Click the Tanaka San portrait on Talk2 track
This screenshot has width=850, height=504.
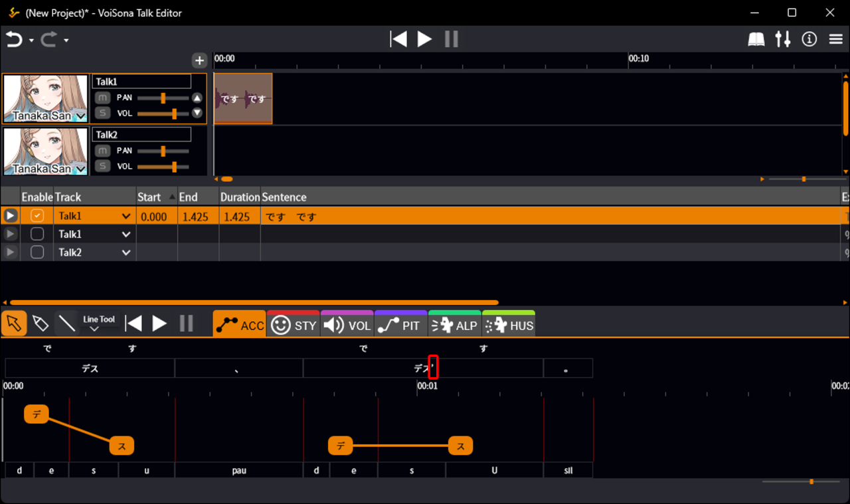(45, 151)
